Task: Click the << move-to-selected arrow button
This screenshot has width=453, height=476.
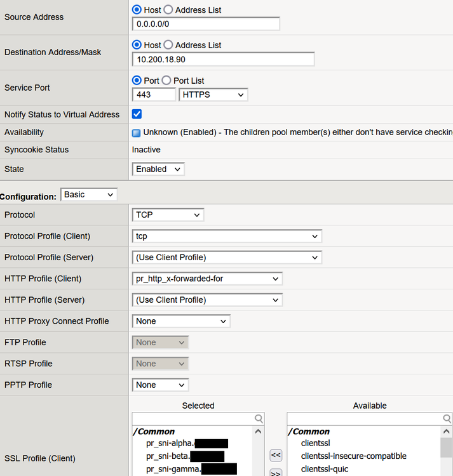Action: click(276, 455)
